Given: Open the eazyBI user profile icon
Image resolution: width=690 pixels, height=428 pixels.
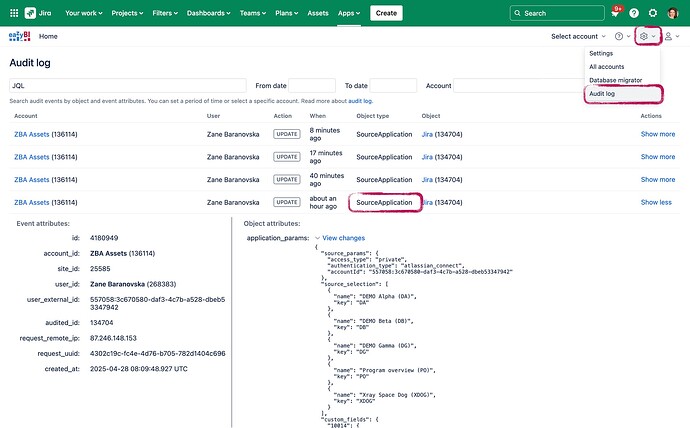Looking at the screenshot, I should coord(668,36).
